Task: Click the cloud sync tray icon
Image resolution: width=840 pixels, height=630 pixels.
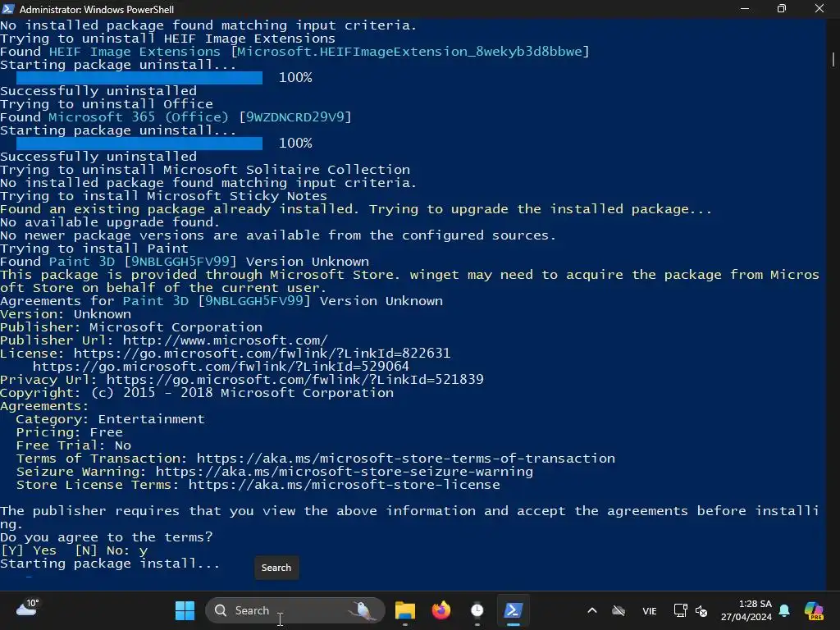Action: (619, 610)
